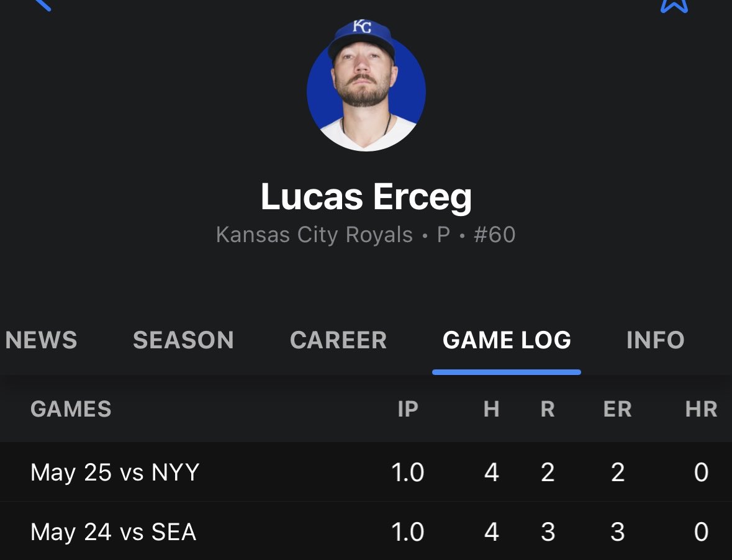
Task: Open the INFO tab
Action: coord(656,340)
